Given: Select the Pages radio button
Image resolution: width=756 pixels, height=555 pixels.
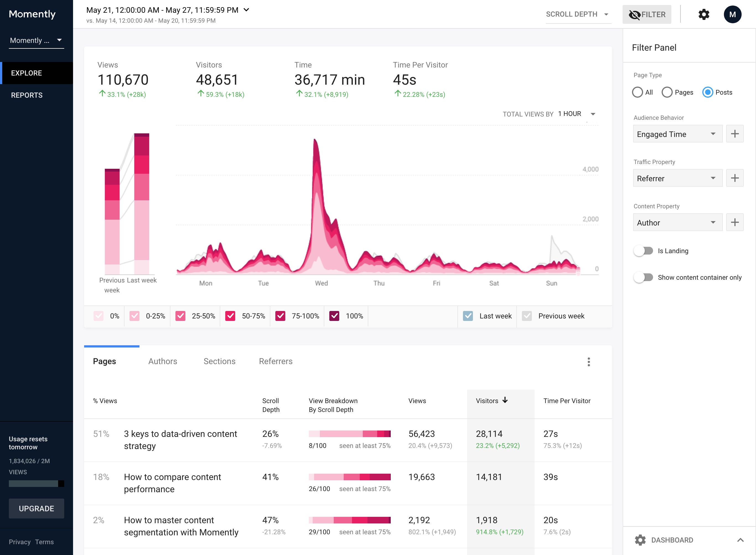Looking at the screenshot, I should [667, 92].
